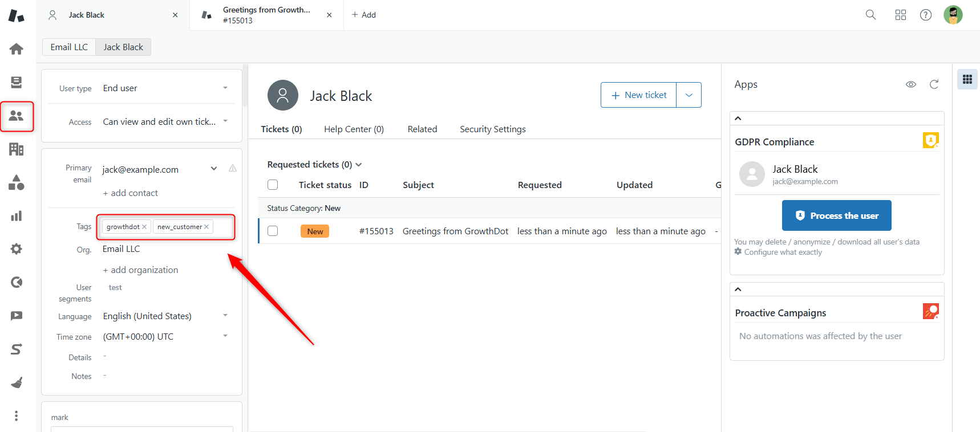Remove the new_customer tag
This screenshot has width=980, height=432.
click(206, 227)
